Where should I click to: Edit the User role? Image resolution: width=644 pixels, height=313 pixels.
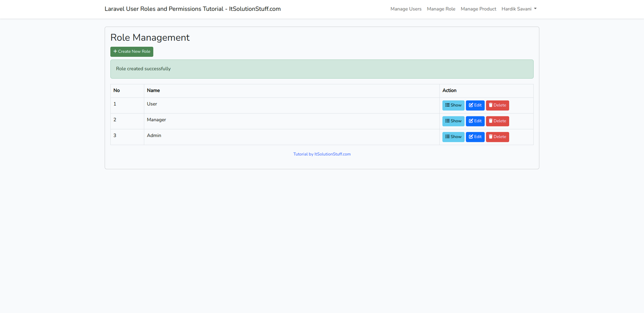click(475, 105)
